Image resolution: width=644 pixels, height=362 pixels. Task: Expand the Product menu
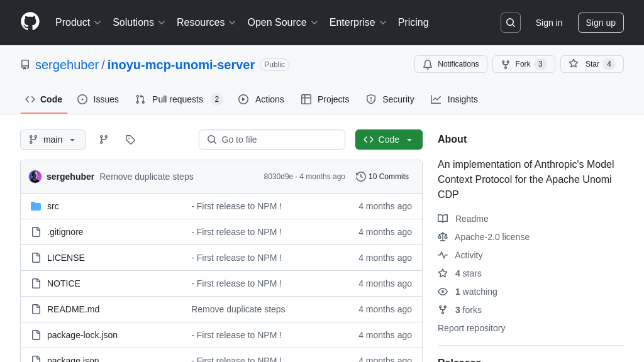[x=78, y=23]
